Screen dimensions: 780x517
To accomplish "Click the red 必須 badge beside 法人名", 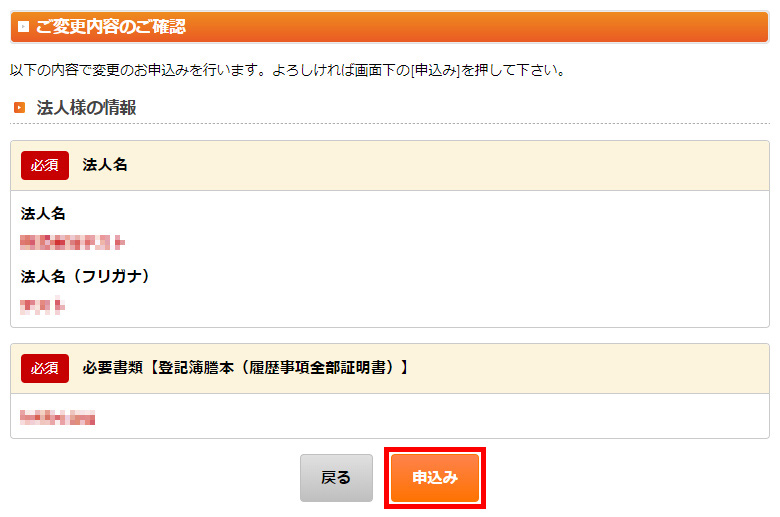I will 45,166.
